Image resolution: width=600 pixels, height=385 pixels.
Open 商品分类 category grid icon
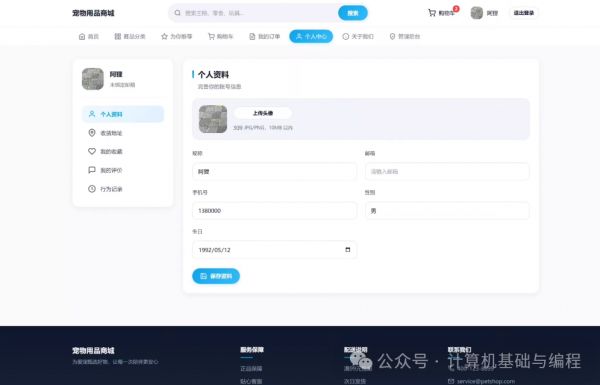tap(117, 36)
